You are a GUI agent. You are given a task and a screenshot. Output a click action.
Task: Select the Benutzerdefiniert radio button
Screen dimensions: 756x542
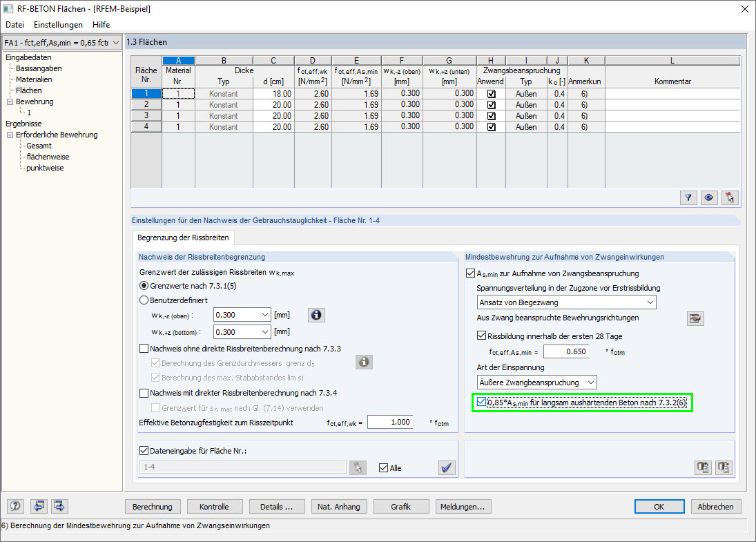144,300
